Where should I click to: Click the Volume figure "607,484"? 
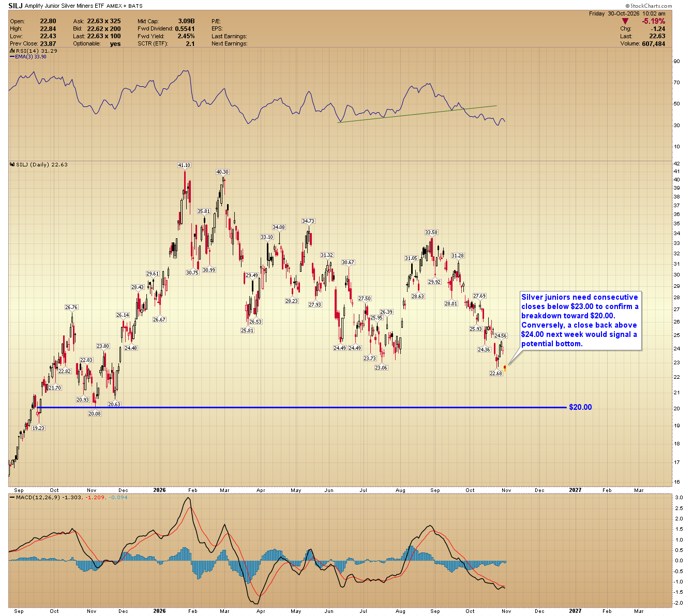click(x=653, y=44)
